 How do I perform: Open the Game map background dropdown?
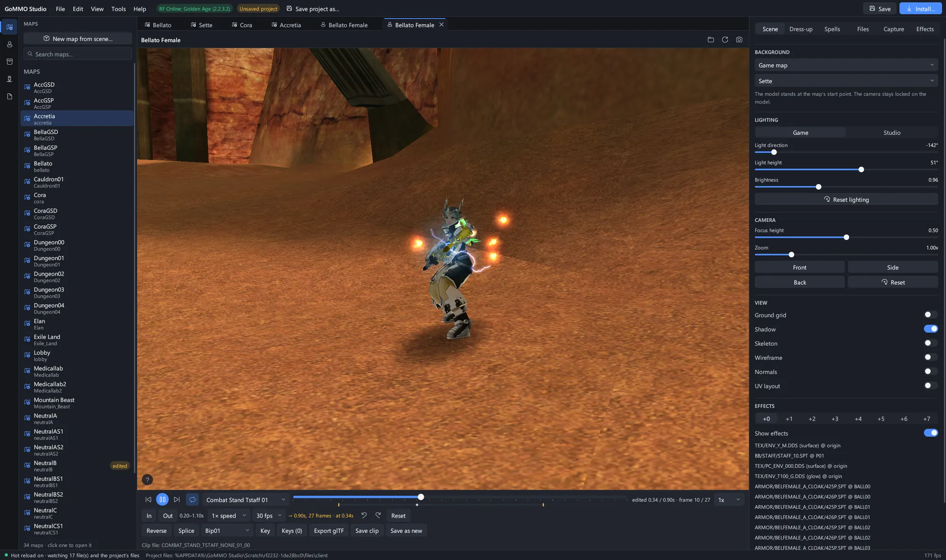pos(846,65)
